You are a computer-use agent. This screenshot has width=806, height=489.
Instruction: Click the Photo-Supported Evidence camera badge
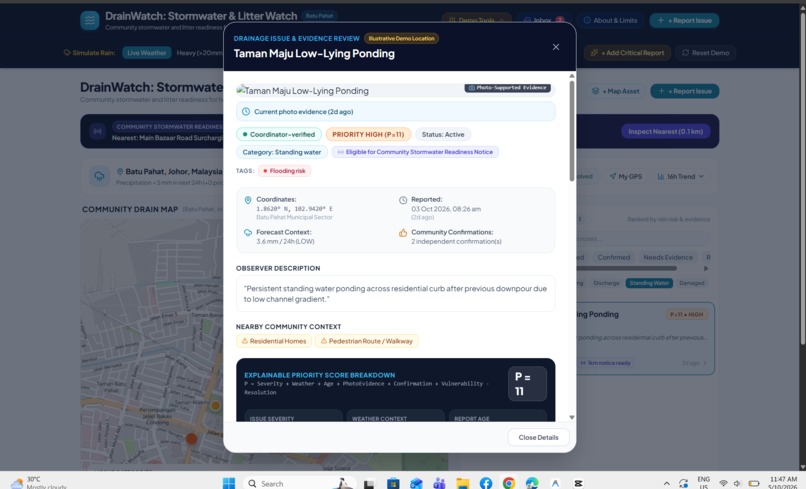click(508, 88)
